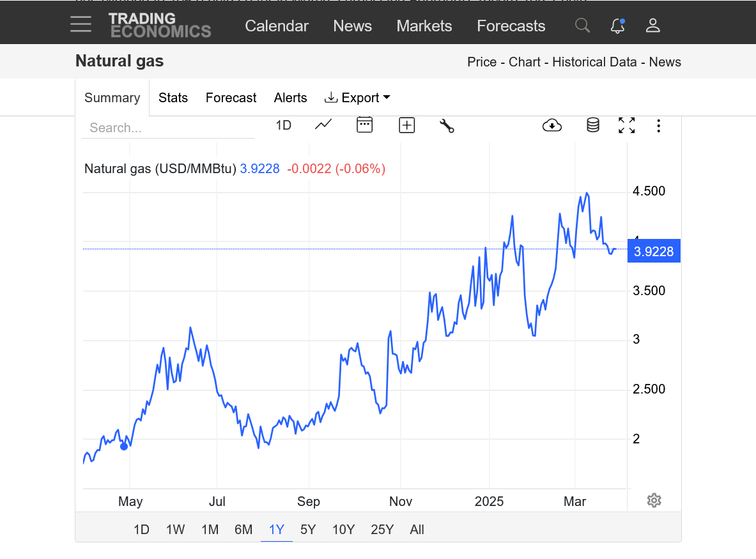The width and height of the screenshot is (756, 559).
Task: Open the calendar date range picker
Action: point(364,125)
